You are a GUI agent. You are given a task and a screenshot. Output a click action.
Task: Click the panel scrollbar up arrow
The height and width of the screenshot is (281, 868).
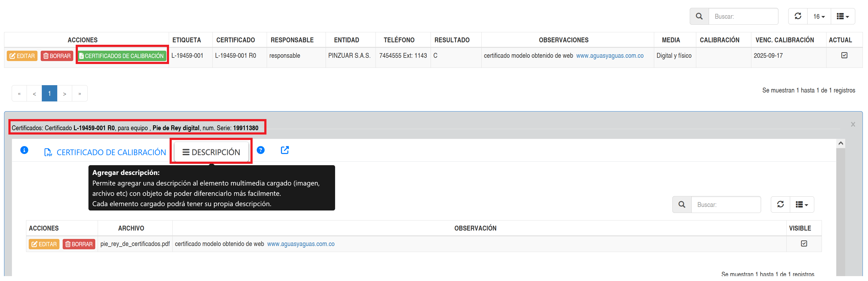[x=840, y=143]
